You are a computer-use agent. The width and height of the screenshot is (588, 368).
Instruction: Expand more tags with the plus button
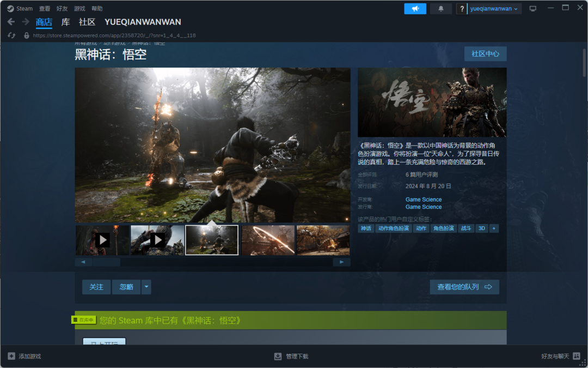tap(494, 228)
